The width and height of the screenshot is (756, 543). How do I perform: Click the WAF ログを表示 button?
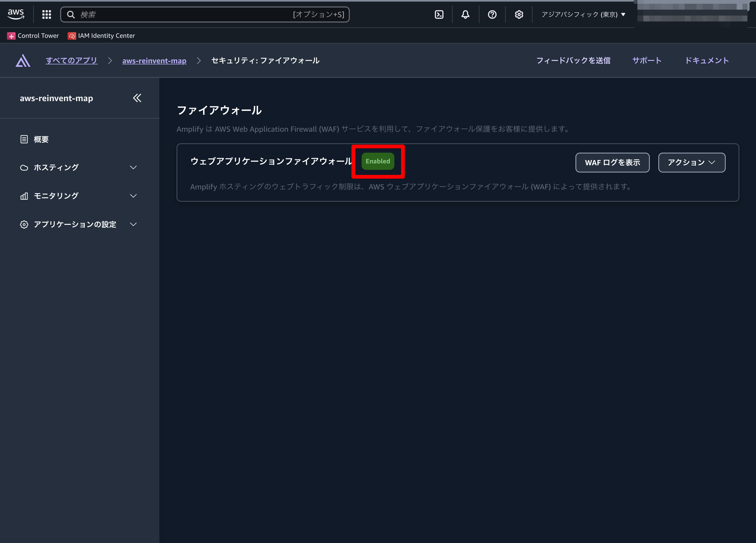click(612, 162)
